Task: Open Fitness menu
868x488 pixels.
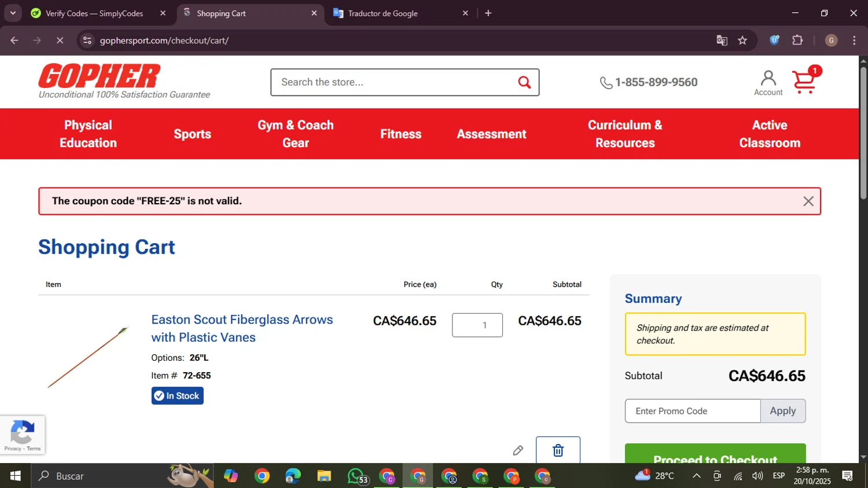Action: (x=400, y=134)
